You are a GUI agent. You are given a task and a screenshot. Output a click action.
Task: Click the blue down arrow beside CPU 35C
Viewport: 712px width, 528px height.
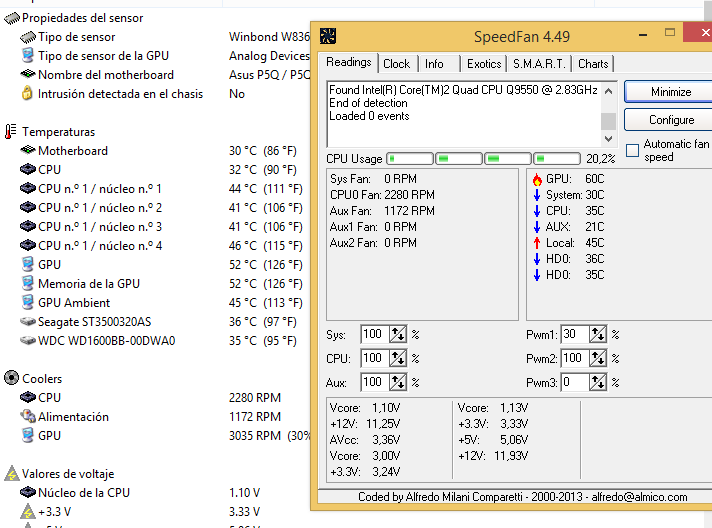(537, 211)
